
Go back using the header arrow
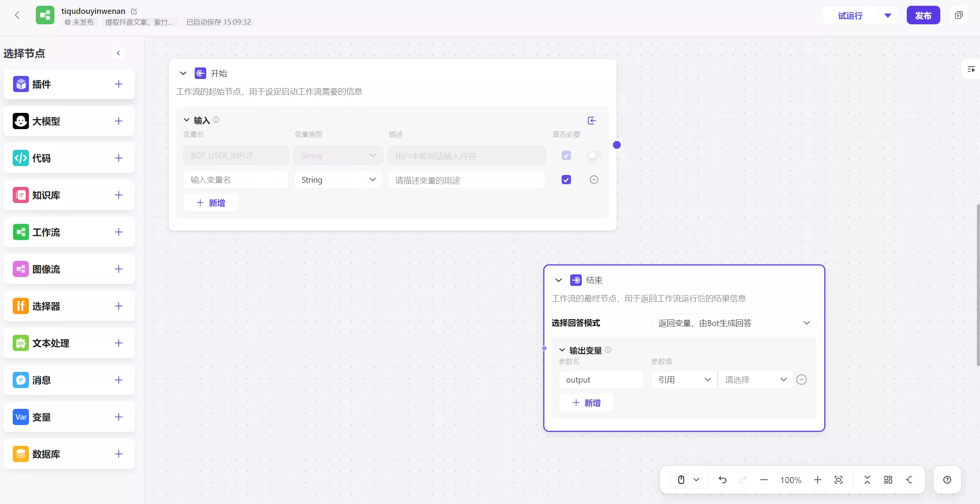click(x=17, y=15)
